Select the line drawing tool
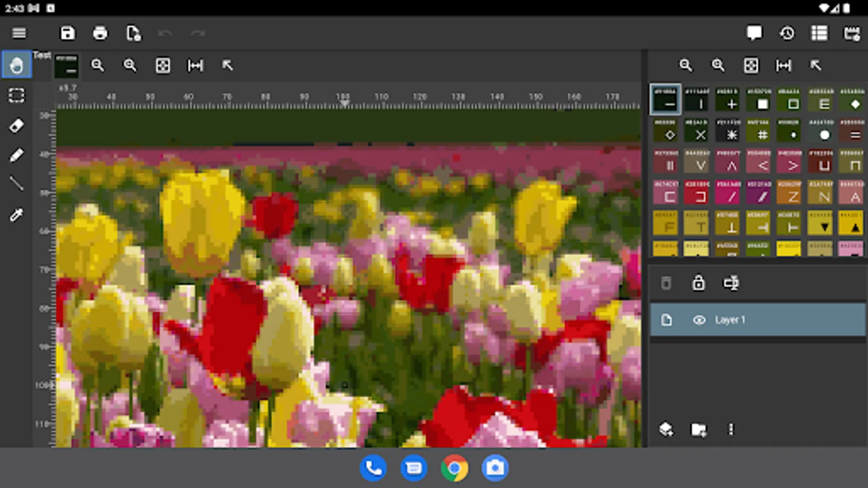 click(x=16, y=184)
